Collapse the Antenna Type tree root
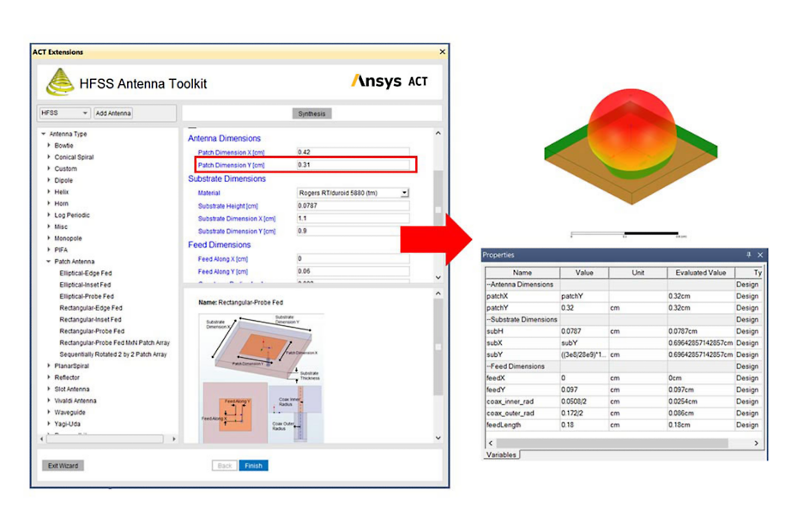 [44, 134]
